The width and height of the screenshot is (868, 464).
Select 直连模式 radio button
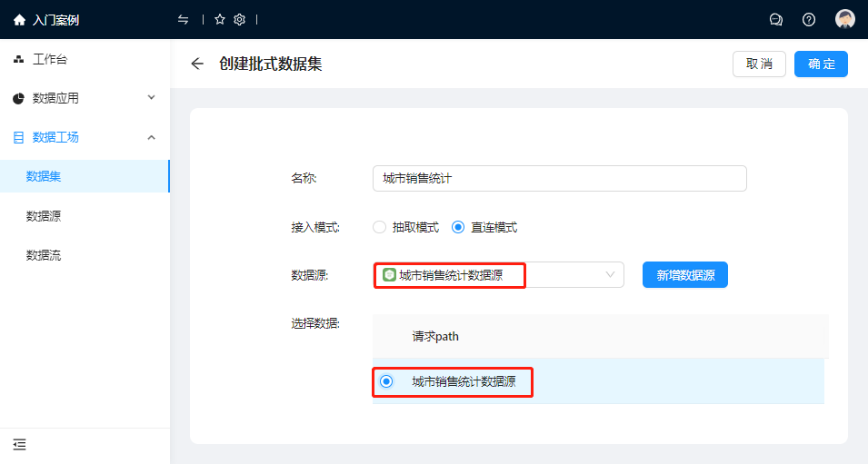point(458,228)
